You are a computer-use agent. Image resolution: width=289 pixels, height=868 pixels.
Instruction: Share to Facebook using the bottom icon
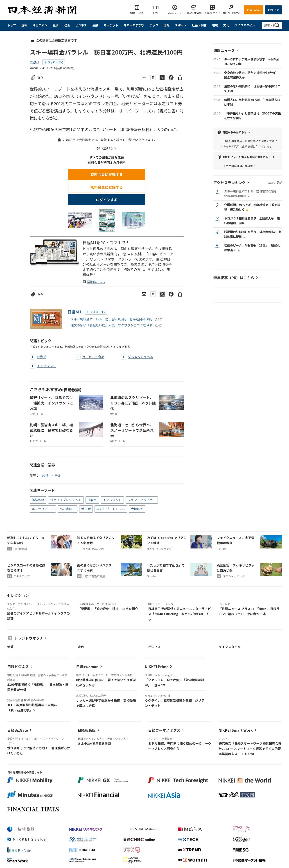pyautogui.click(x=171, y=294)
